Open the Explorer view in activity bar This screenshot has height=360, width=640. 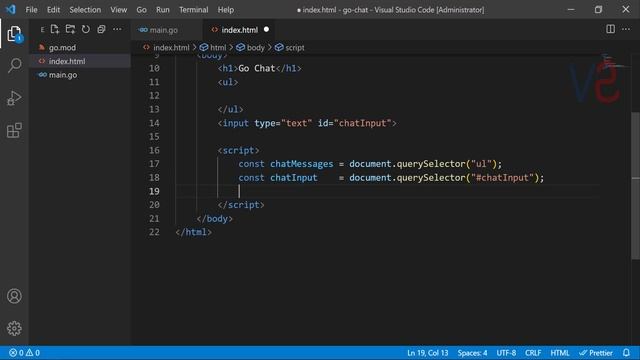[x=14, y=33]
